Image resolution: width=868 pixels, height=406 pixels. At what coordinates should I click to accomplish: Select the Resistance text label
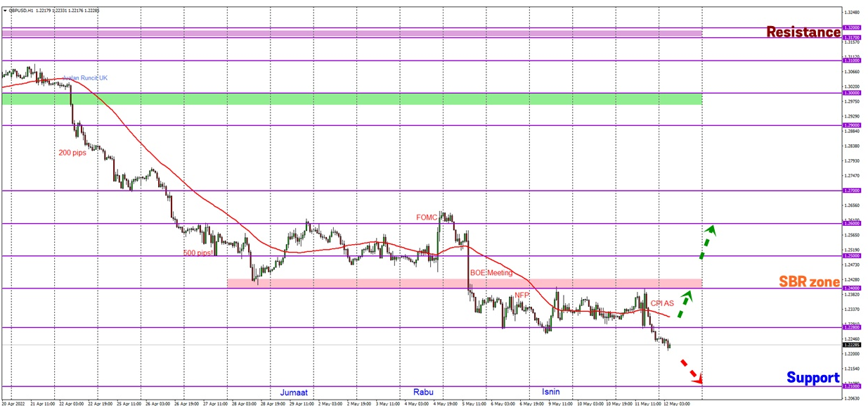pyautogui.click(x=803, y=32)
